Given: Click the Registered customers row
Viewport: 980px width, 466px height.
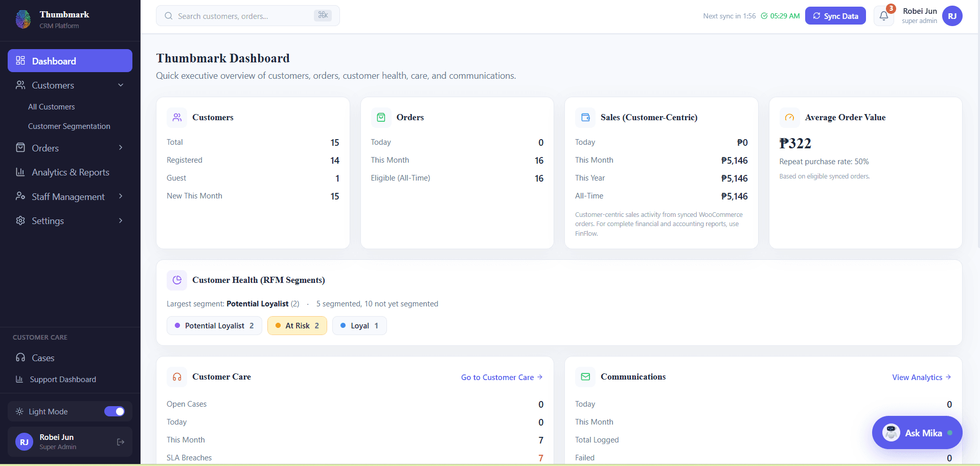Looking at the screenshot, I should click(253, 160).
